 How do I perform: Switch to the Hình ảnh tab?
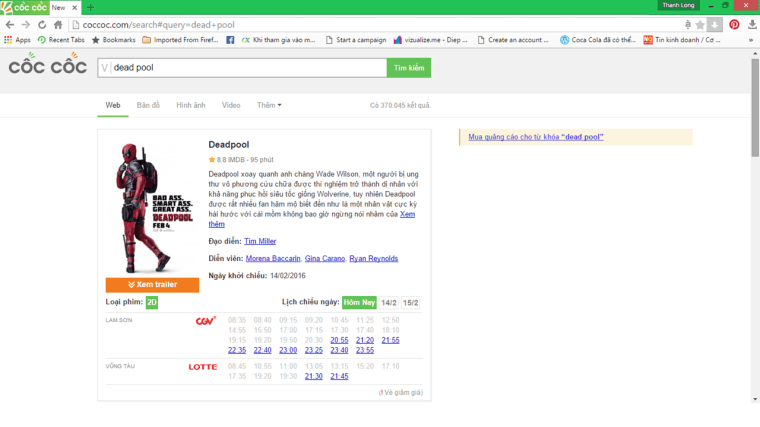point(190,105)
